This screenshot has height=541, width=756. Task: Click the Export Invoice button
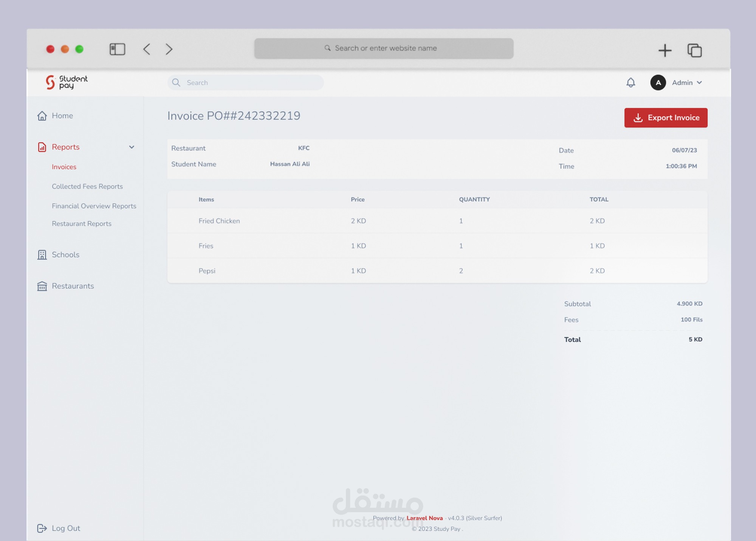(x=666, y=118)
